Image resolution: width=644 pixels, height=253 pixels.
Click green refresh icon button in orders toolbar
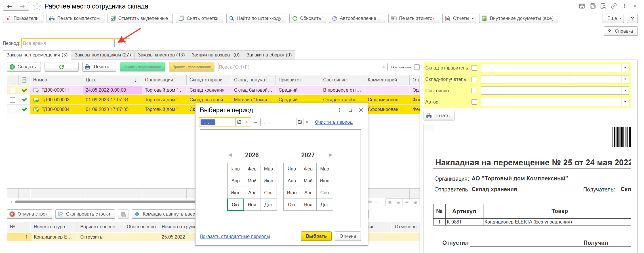pos(62,67)
